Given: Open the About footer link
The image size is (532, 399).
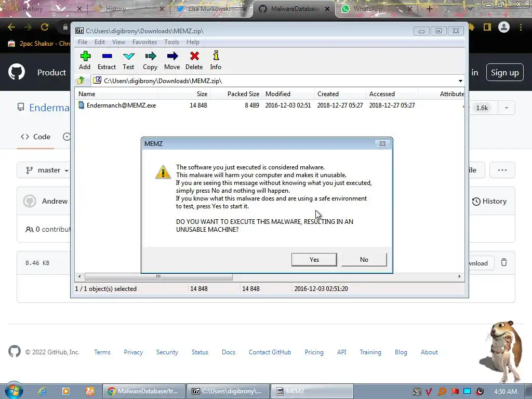Looking at the screenshot, I should click(x=429, y=352).
